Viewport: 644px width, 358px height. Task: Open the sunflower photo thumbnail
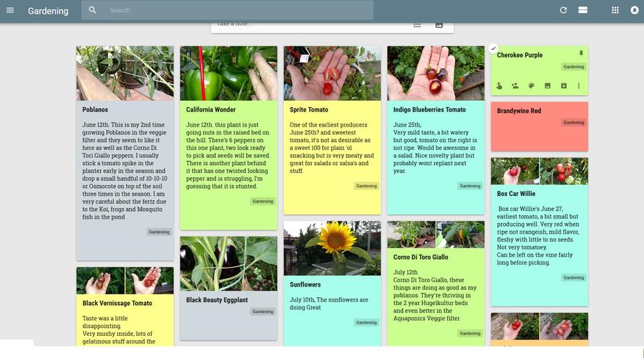(x=332, y=248)
